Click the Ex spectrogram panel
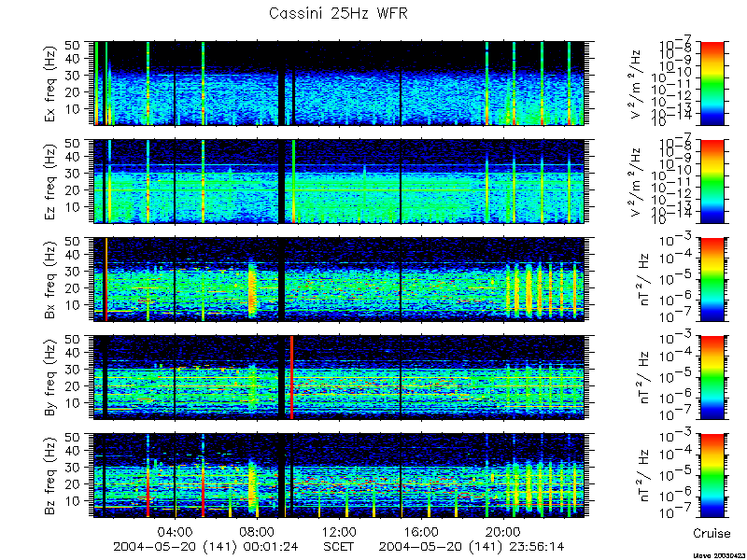 coord(339,83)
